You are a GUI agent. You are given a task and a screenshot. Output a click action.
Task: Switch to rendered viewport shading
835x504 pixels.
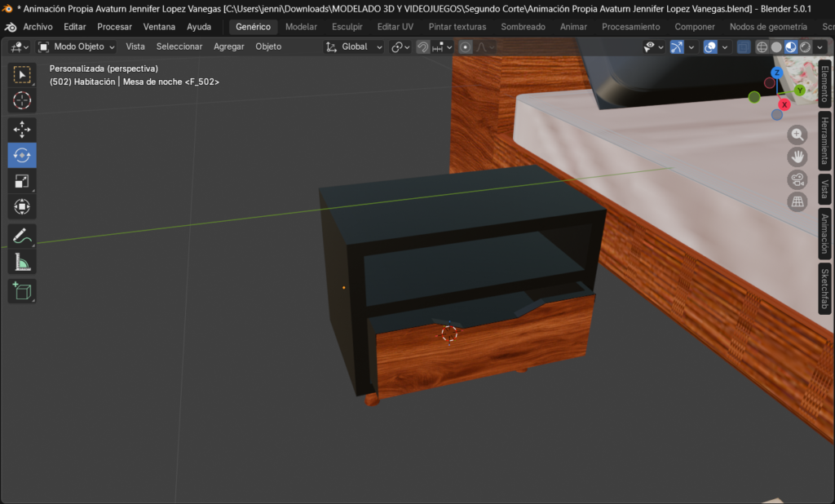coord(805,47)
